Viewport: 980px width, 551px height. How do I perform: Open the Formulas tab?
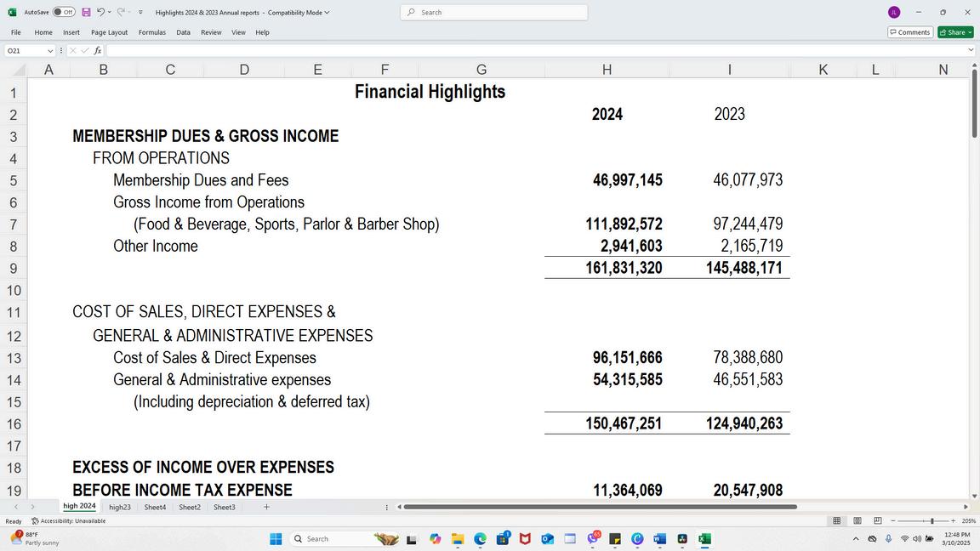152,32
